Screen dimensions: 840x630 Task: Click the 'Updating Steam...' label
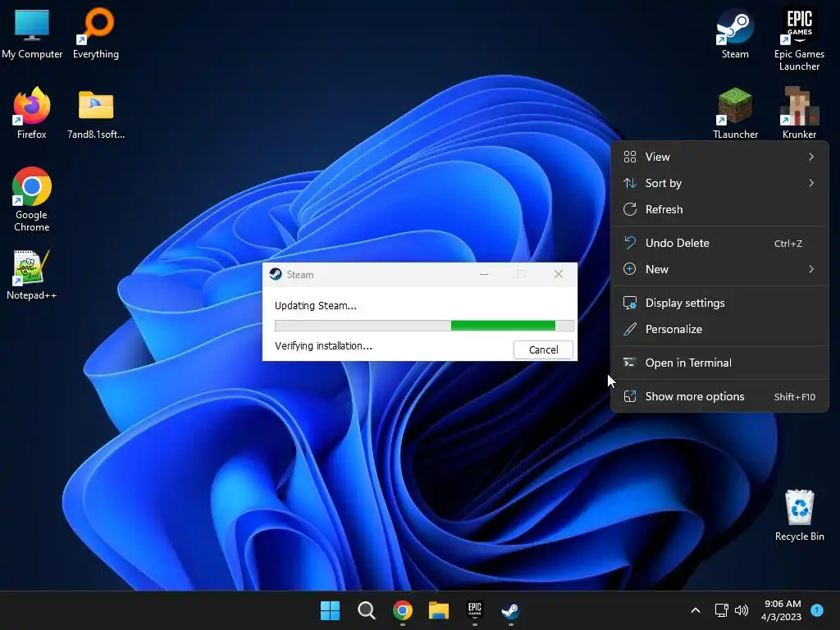coord(316,306)
